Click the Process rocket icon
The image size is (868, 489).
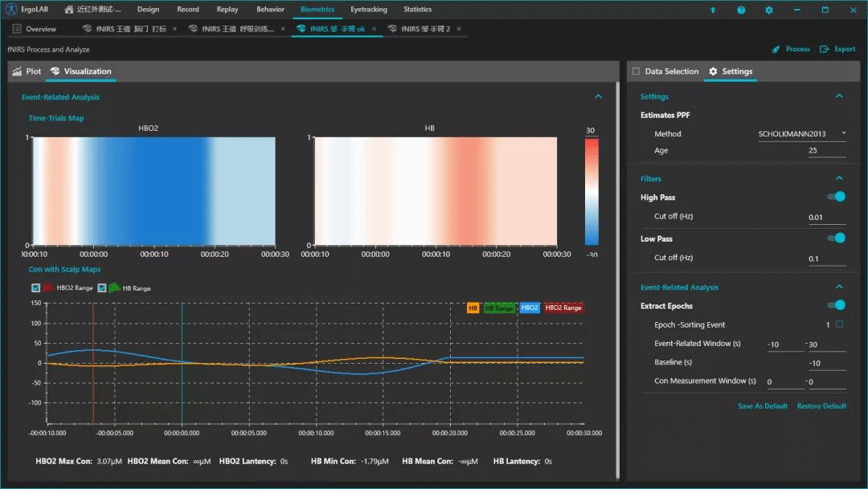[x=776, y=49]
